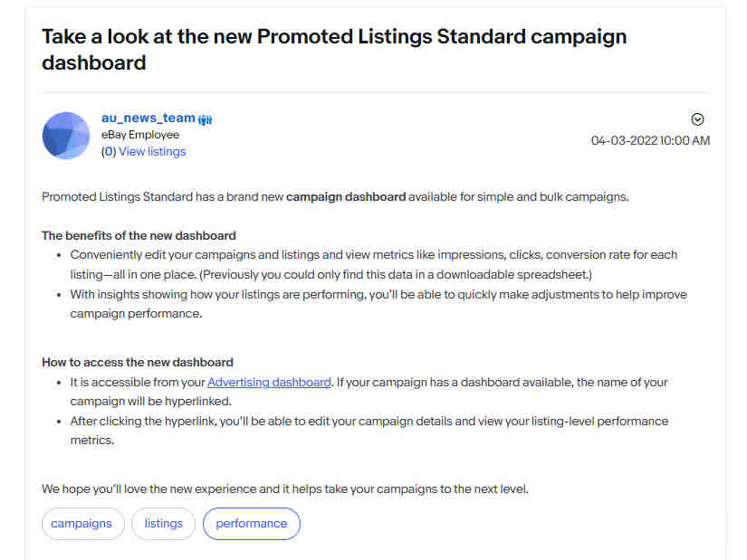
Task: Click the With insights showing bullet text
Action: click(x=378, y=304)
